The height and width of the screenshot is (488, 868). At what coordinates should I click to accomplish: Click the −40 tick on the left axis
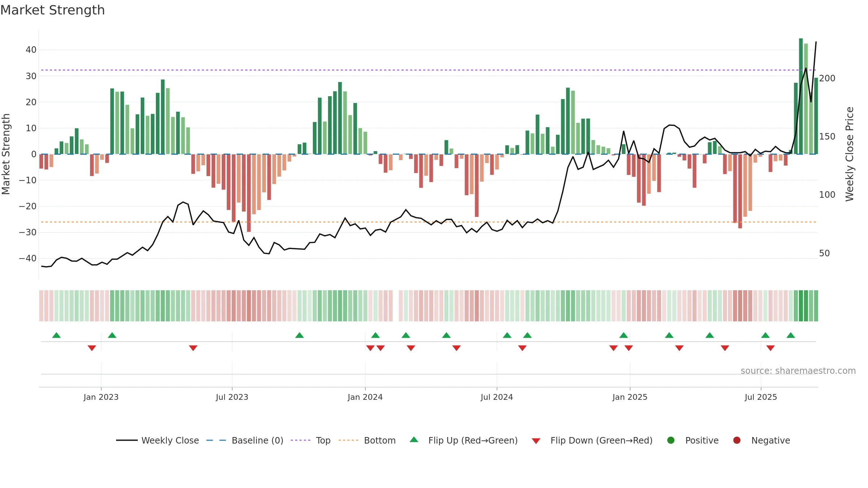[x=28, y=258]
